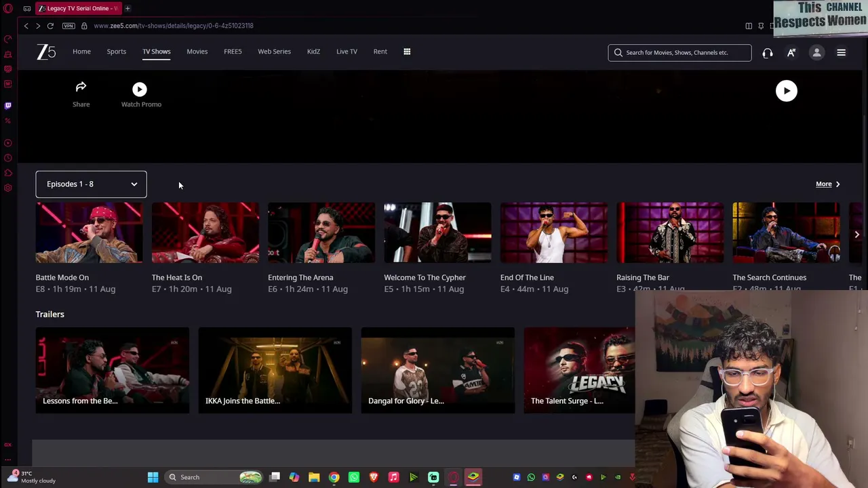Open the FREE5 section
Viewport: 868px width, 488px height.
233,52
